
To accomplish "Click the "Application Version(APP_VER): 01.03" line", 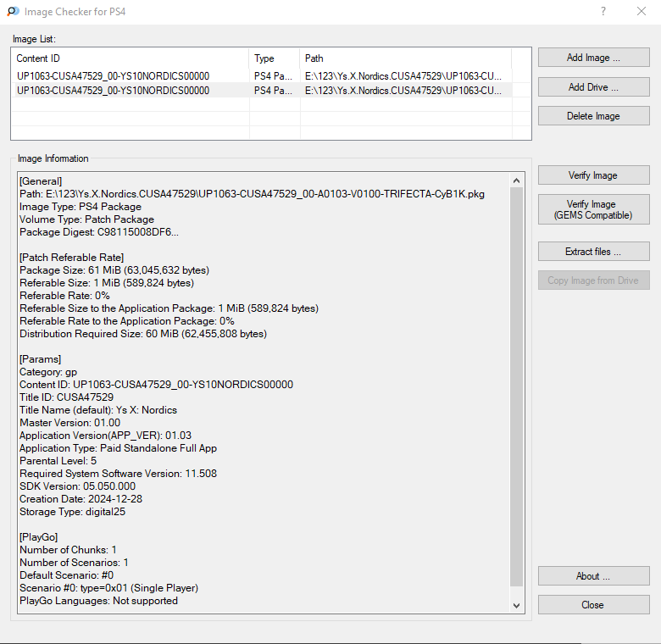I will [x=105, y=435].
